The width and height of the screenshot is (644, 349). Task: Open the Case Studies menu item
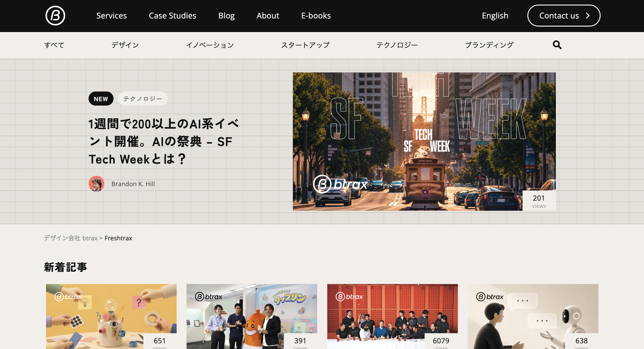pos(172,16)
